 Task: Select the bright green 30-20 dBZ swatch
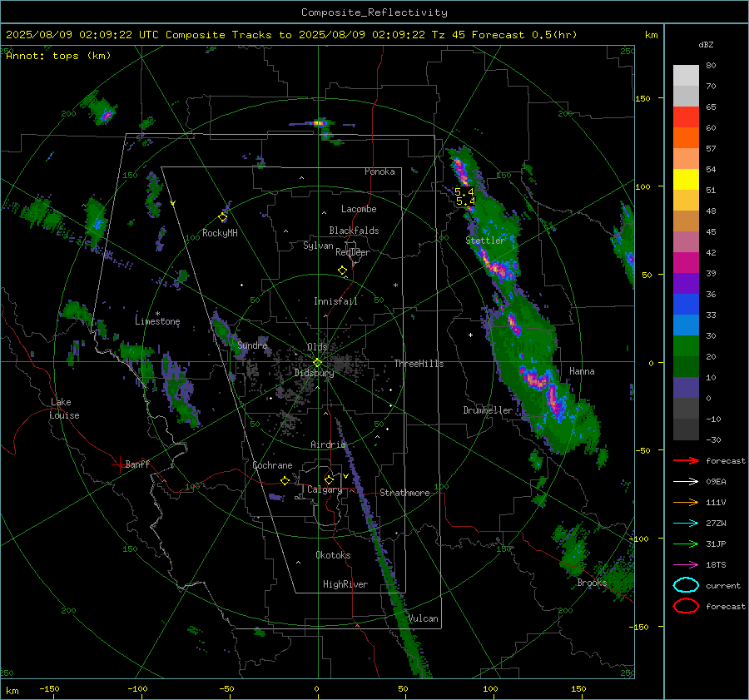(686, 346)
